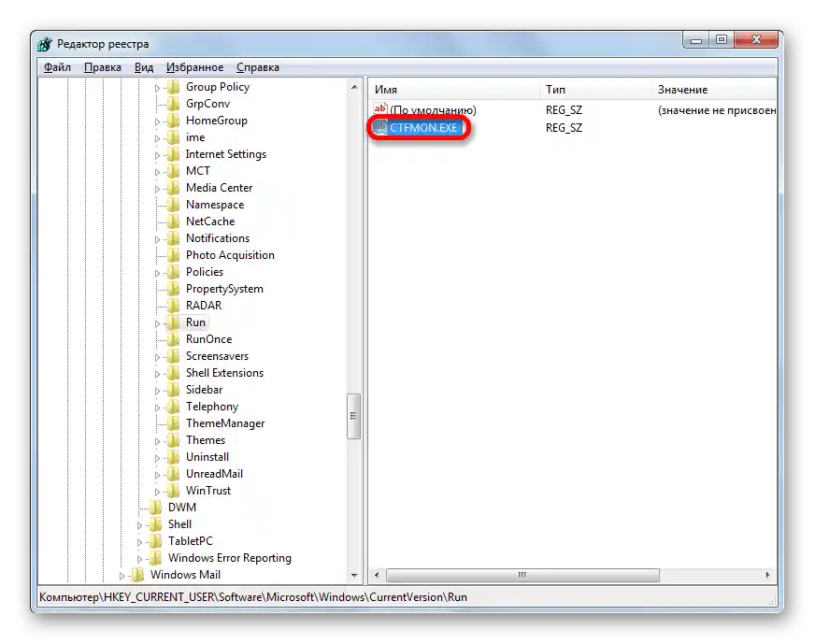Select the WinTrust key label
Image resolution: width=815 pixels, height=644 pixels.
click(208, 491)
